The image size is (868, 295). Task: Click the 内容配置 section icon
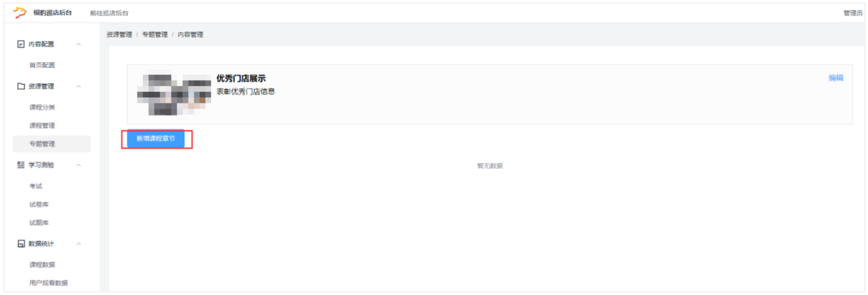coord(21,44)
